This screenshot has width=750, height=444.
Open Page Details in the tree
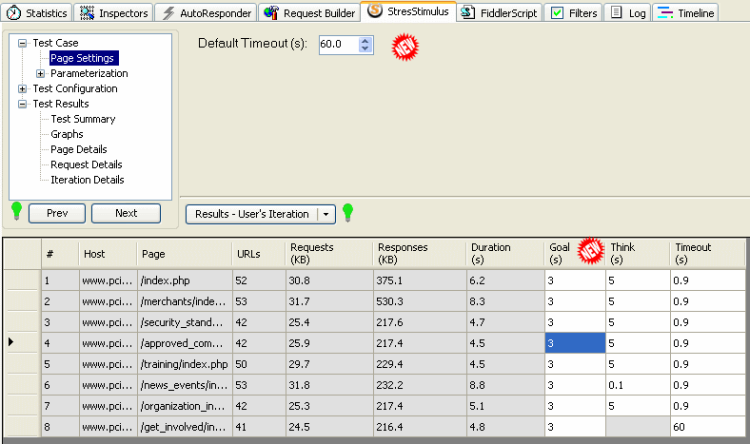pyautogui.click(x=78, y=150)
